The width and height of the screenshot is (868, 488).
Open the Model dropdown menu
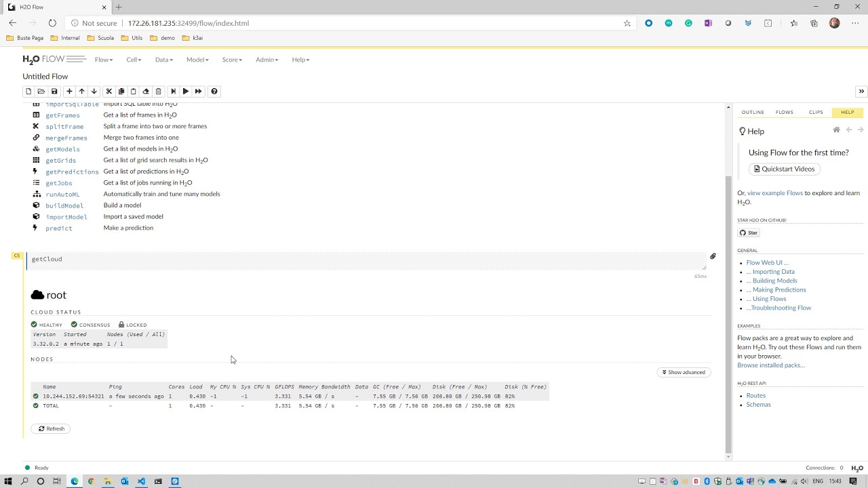pos(197,60)
